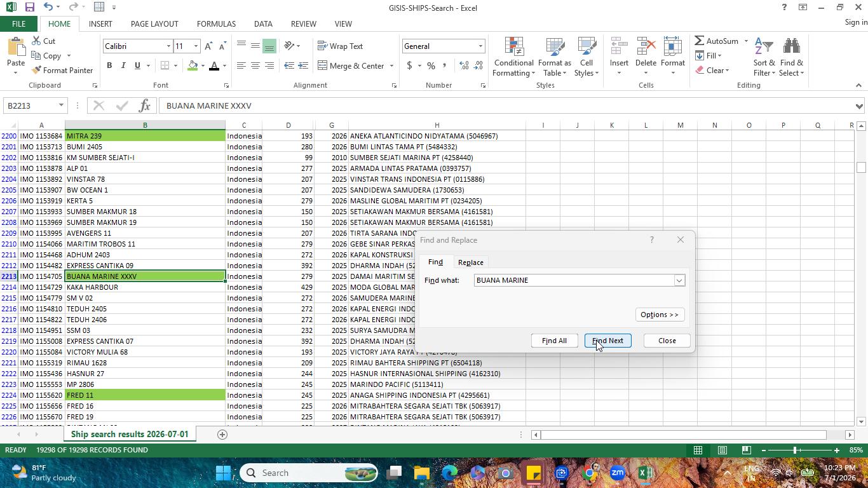Open the number format dropdown

point(480,46)
